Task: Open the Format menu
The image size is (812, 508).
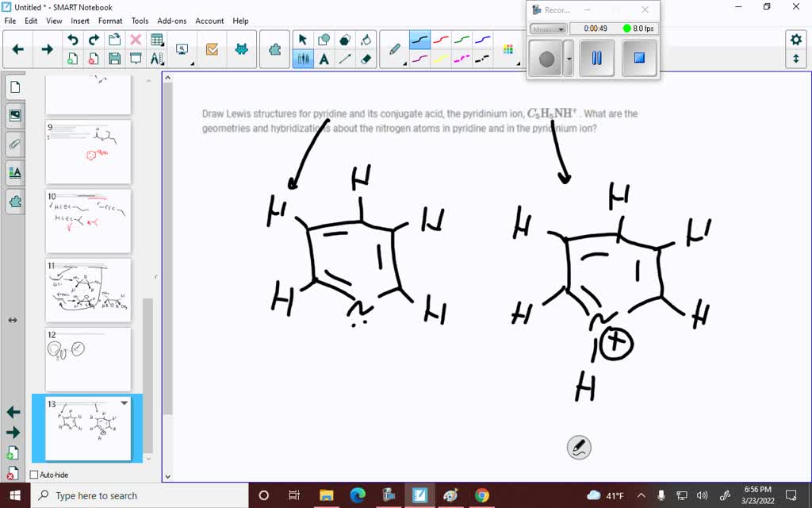Action: pos(110,21)
